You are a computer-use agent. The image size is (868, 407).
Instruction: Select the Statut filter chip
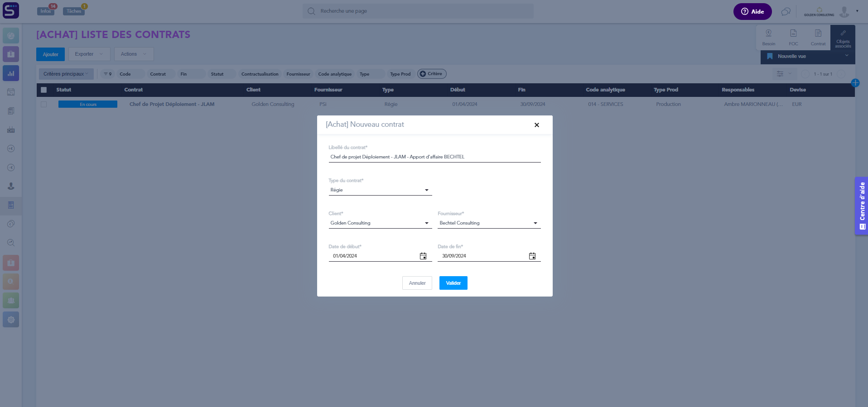(222, 74)
